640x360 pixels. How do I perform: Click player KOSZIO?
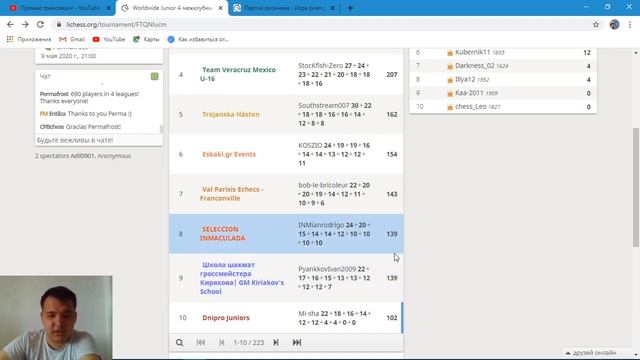[x=310, y=145]
